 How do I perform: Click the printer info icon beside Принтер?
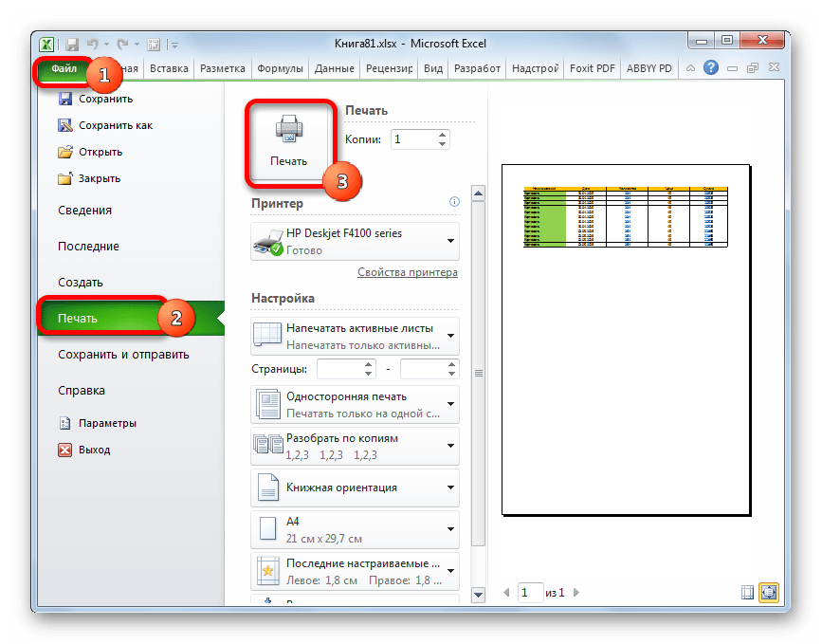(454, 202)
